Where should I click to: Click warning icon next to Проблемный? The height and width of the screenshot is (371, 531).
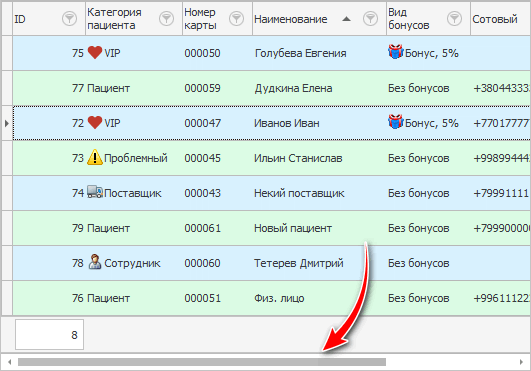(x=95, y=157)
